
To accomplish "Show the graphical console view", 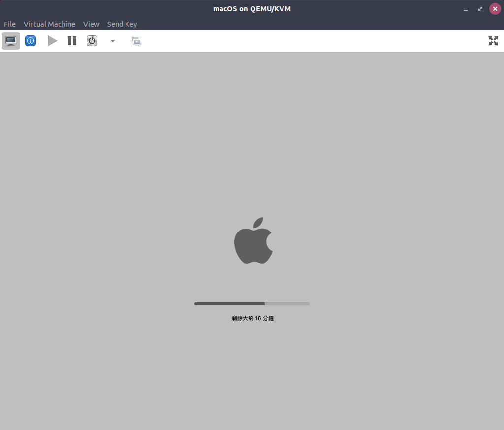I will click(11, 41).
